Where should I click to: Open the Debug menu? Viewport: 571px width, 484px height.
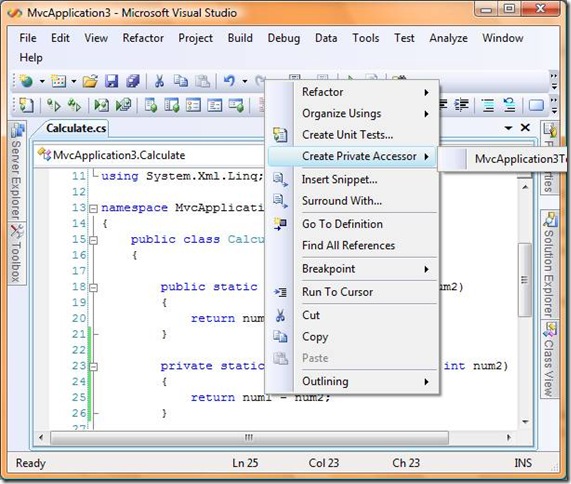284,38
